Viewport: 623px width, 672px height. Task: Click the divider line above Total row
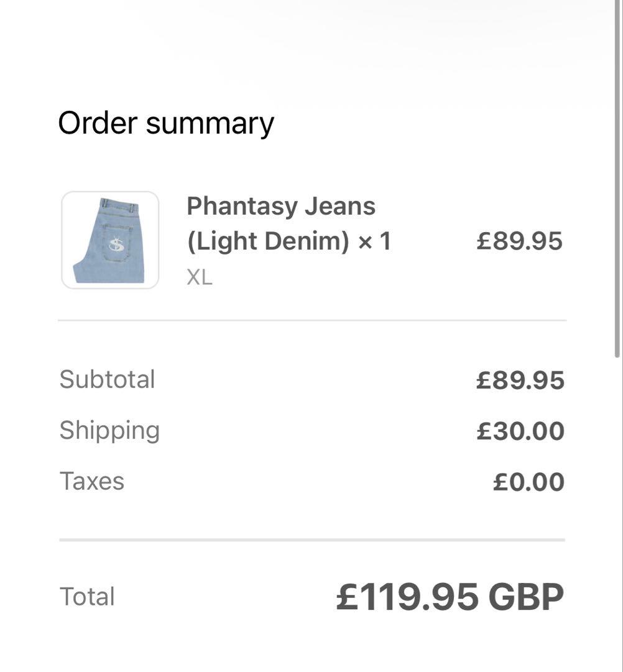[x=312, y=540]
